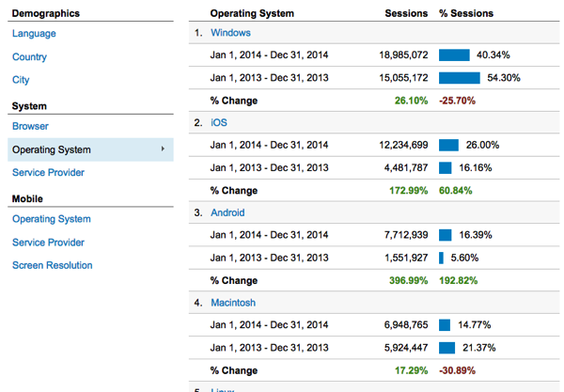
Task: Click the iOS 16.16% sessions bar
Action: (x=445, y=167)
